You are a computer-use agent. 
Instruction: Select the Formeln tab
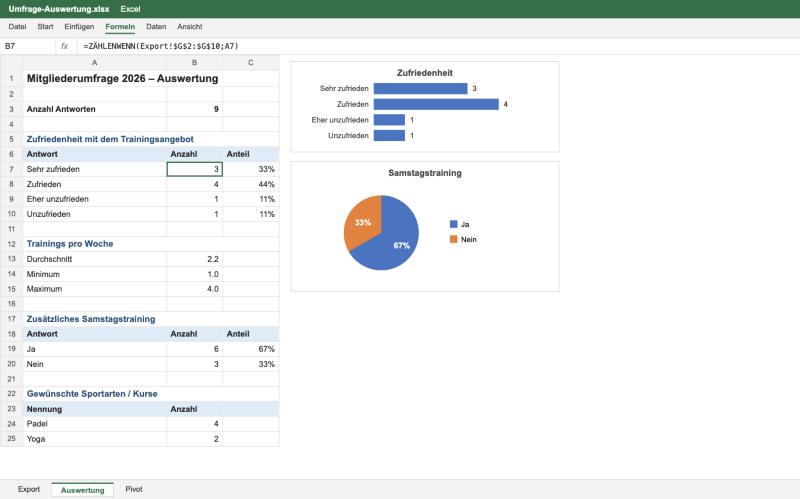[x=120, y=27]
